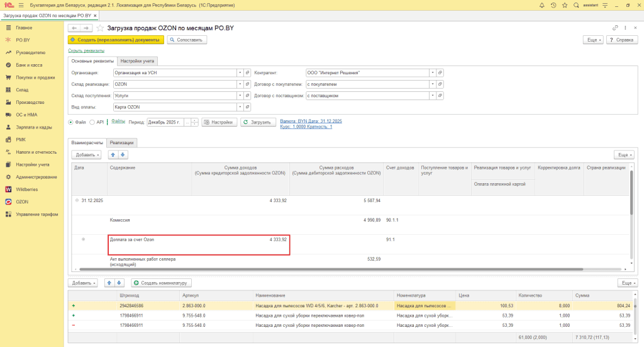Image resolution: width=644 pixels, height=347 pixels.
Task: Open the Справка help button
Action: [x=622, y=40]
